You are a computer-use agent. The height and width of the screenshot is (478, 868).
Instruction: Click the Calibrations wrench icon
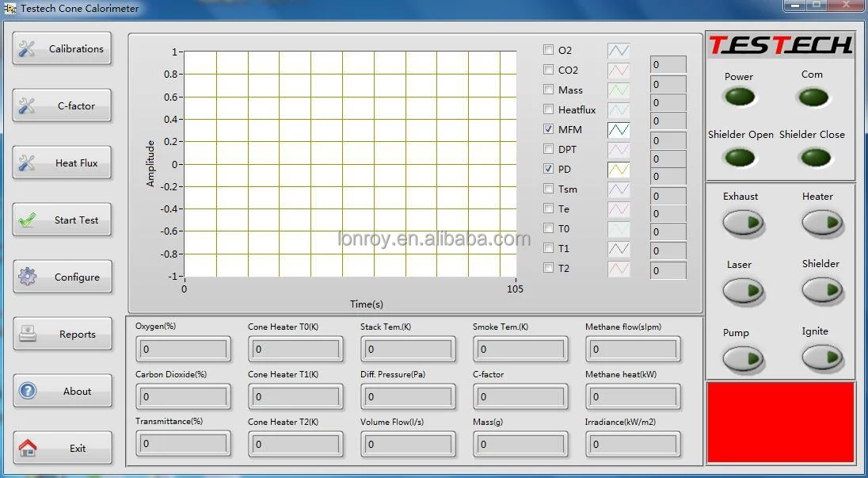click(x=27, y=49)
